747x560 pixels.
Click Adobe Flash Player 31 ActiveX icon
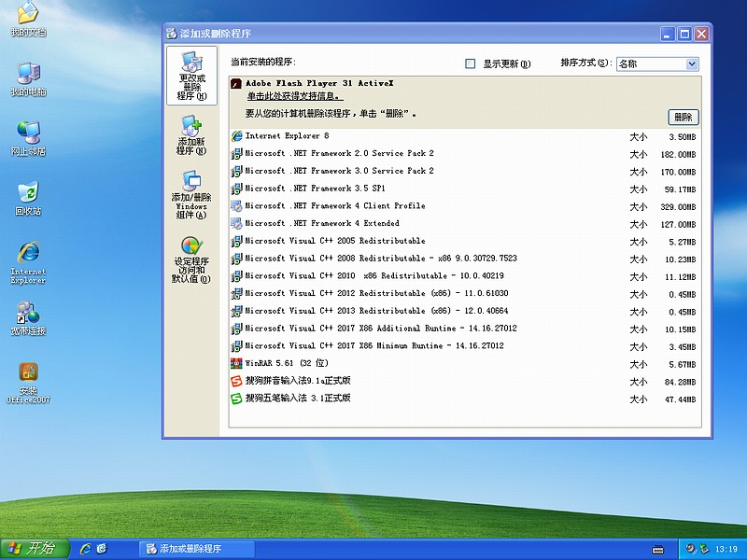(236, 84)
